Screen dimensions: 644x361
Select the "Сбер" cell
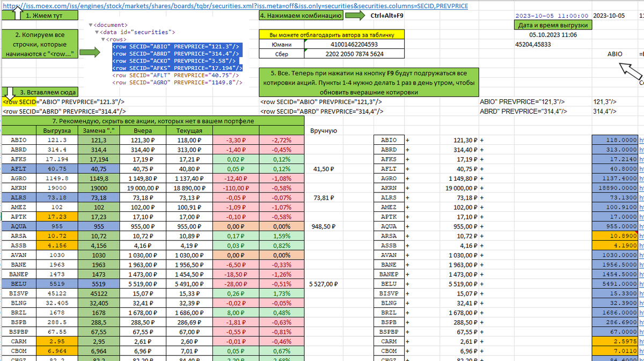(282, 54)
